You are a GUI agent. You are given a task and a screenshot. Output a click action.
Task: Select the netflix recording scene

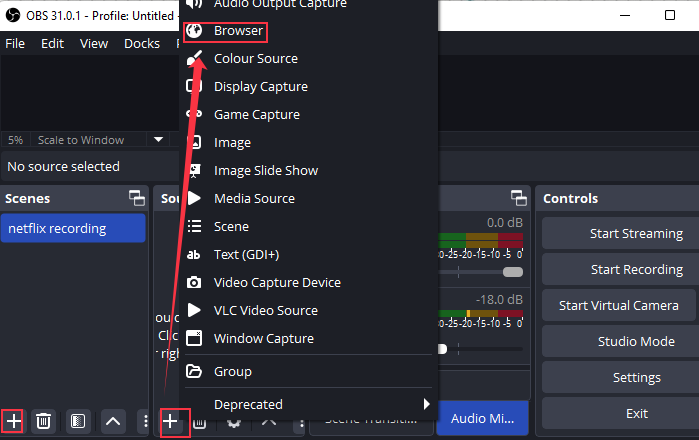point(73,228)
